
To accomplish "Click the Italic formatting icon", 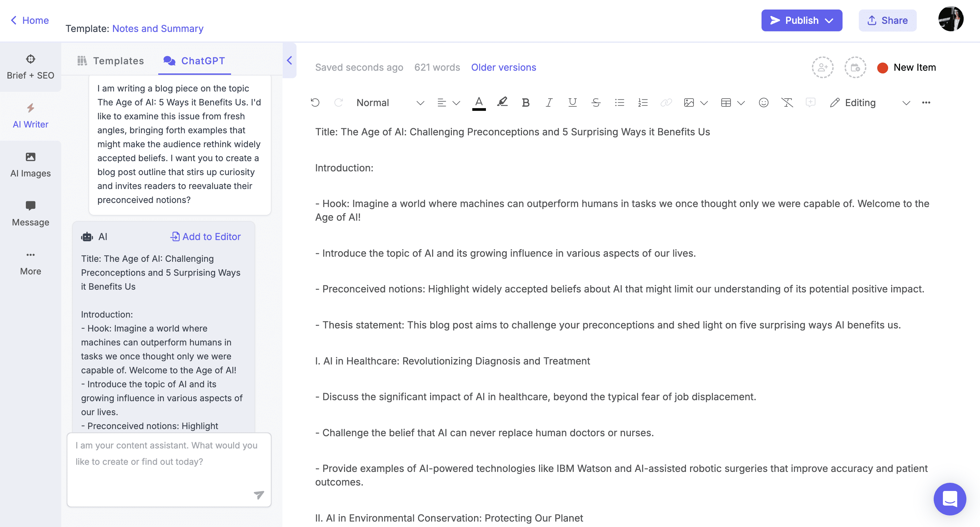I will coord(549,103).
